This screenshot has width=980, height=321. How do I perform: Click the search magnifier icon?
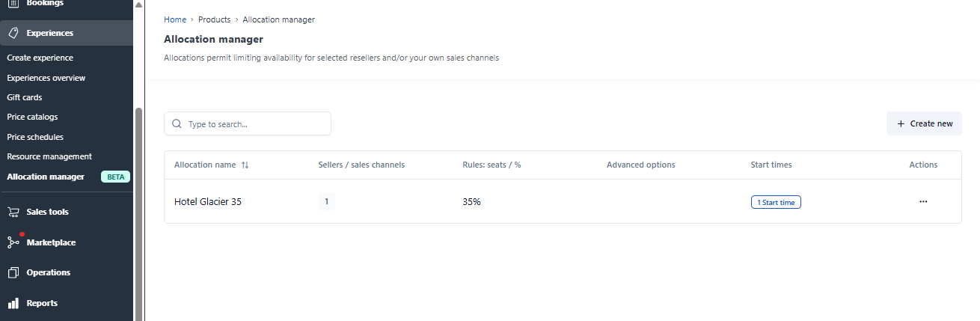click(177, 124)
